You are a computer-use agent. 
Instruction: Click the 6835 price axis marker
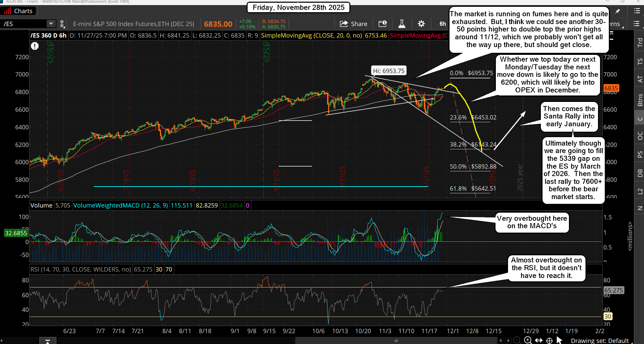pos(611,88)
